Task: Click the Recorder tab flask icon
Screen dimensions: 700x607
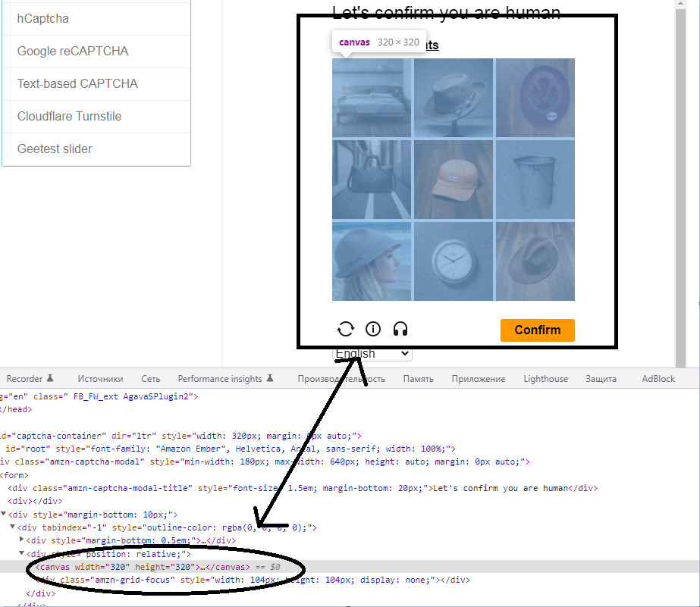Action: [51, 378]
